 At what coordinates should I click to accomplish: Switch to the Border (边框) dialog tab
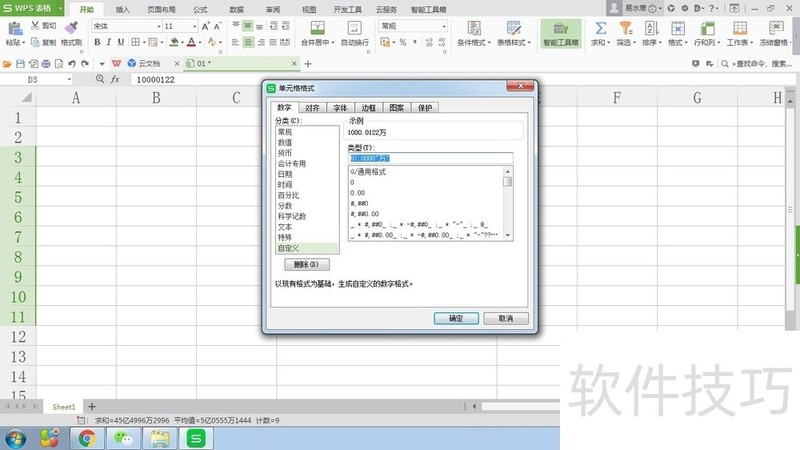(x=368, y=108)
